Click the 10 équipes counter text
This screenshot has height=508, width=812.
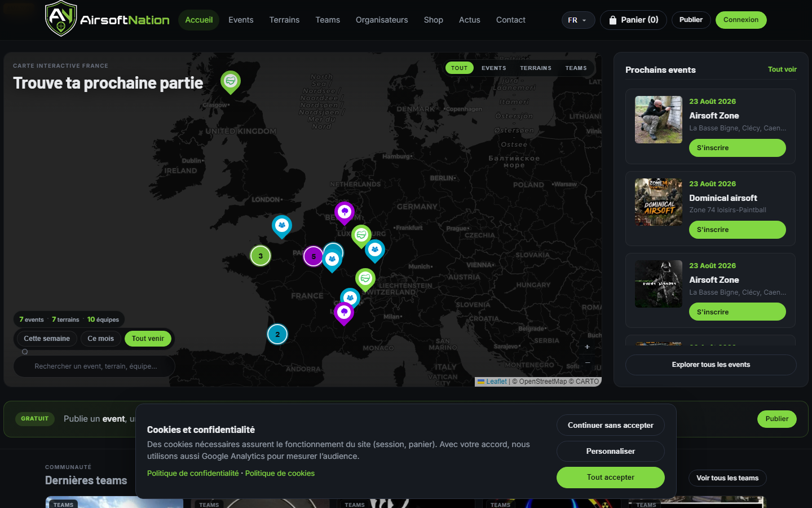[103, 319]
